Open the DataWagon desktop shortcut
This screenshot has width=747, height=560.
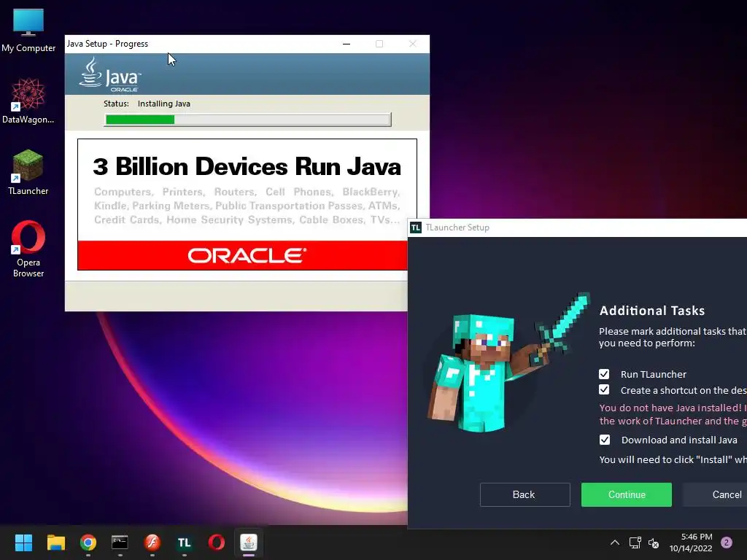tap(28, 101)
